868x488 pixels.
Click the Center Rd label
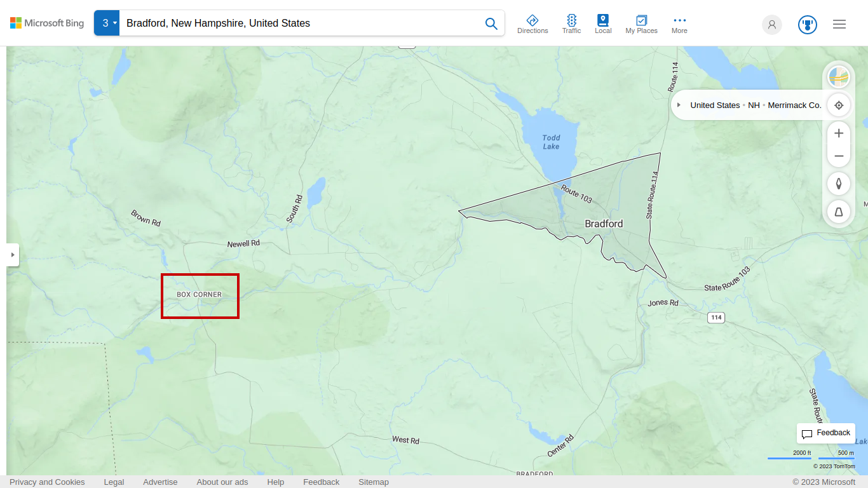coord(560,446)
